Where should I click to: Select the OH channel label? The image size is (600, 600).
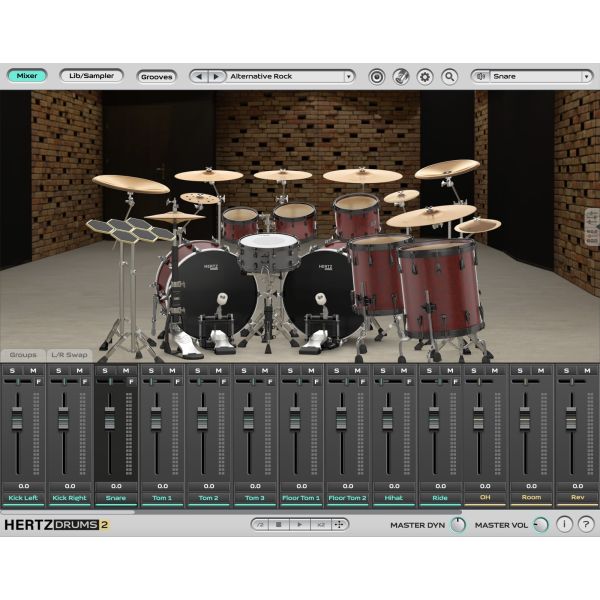tap(485, 497)
